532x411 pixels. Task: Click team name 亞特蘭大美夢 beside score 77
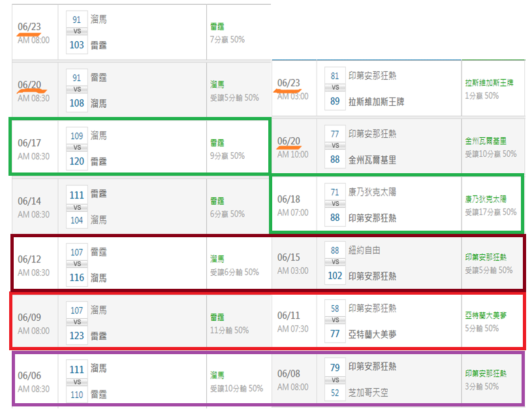372,335
